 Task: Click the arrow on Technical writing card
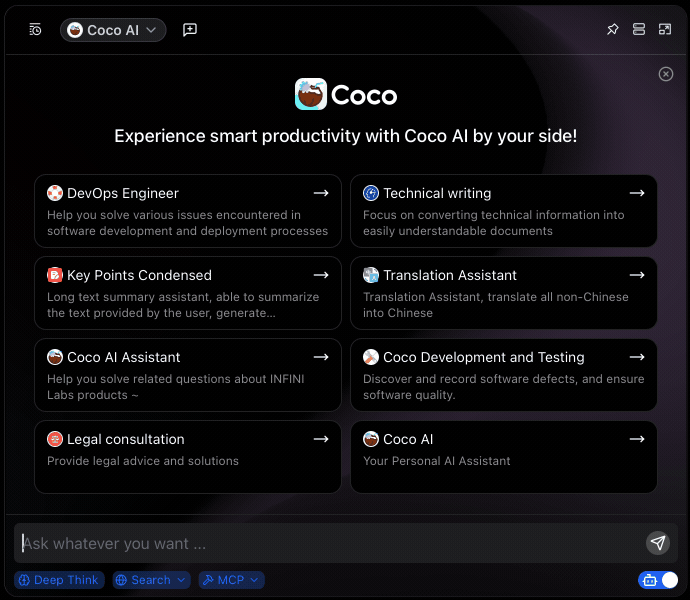637,193
